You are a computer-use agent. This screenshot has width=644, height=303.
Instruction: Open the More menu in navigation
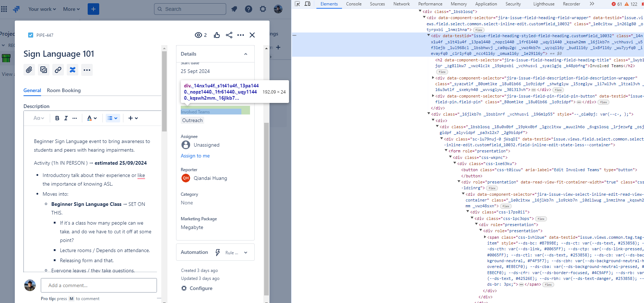tap(71, 9)
